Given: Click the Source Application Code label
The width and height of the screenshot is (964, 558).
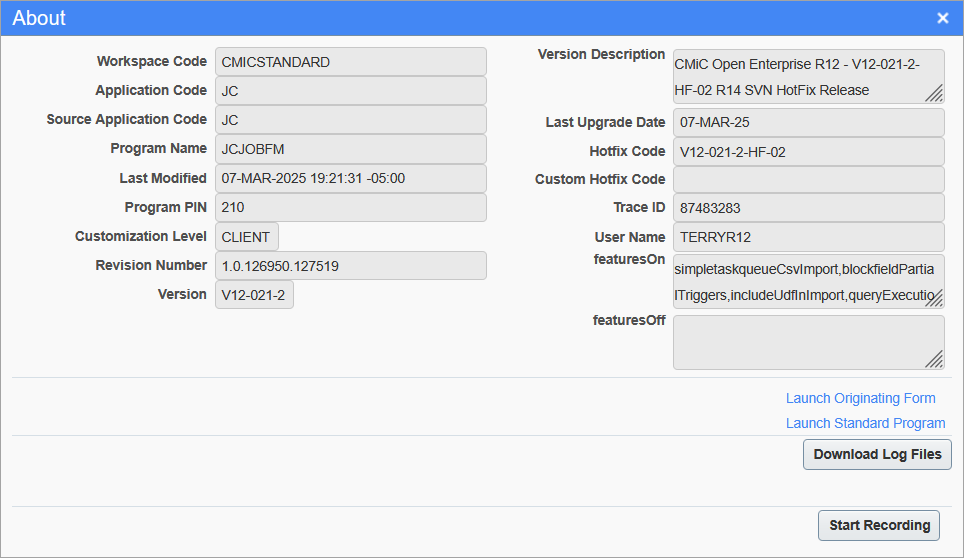Looking at the screenshot, I should point(127,119).
